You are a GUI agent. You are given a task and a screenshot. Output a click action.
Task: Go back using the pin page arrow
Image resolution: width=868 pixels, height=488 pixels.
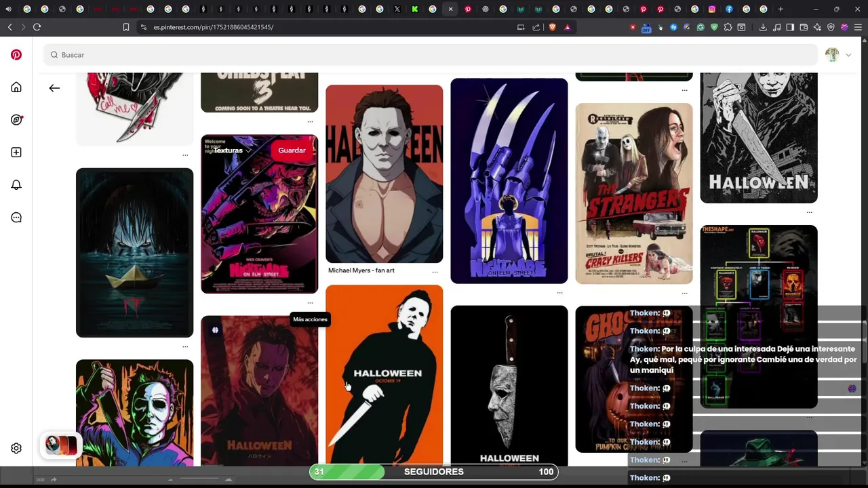(54, 88)
